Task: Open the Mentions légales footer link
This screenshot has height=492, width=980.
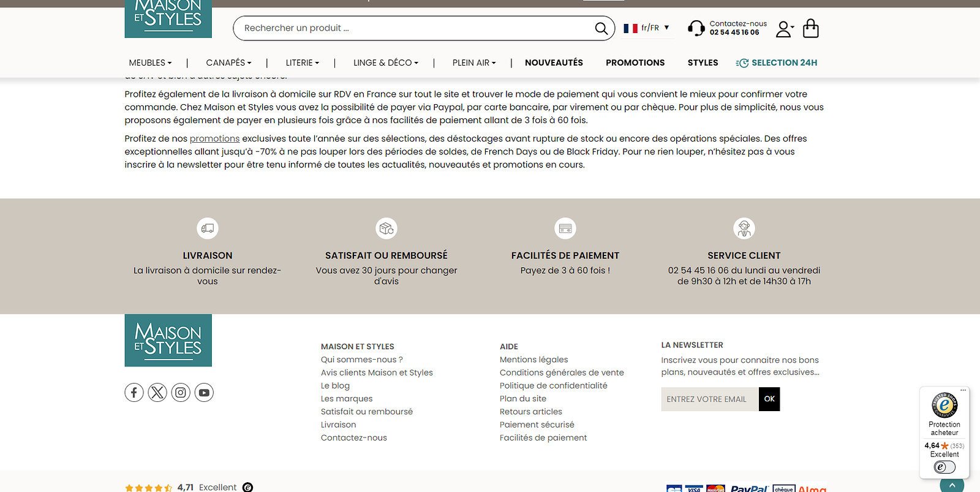Action: pyautogui.click(x=533, y=360)
